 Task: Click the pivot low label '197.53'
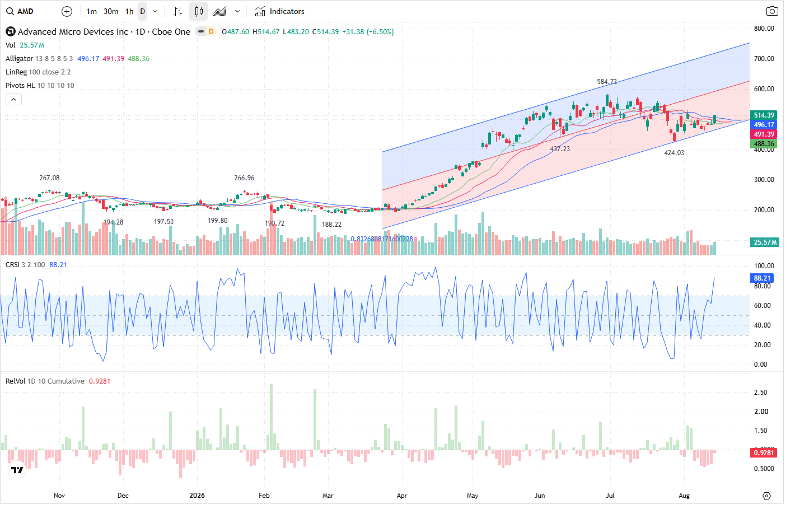click(x=163, y=222)
